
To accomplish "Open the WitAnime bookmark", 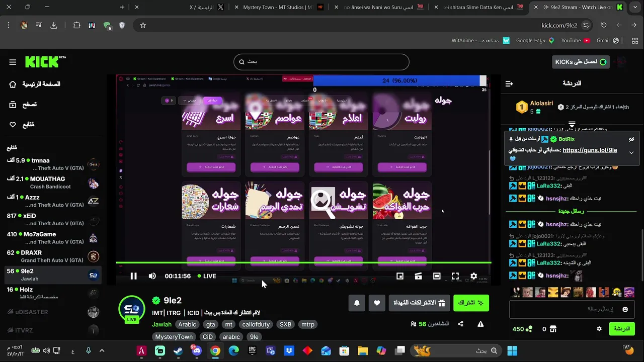I will (480, 40).
